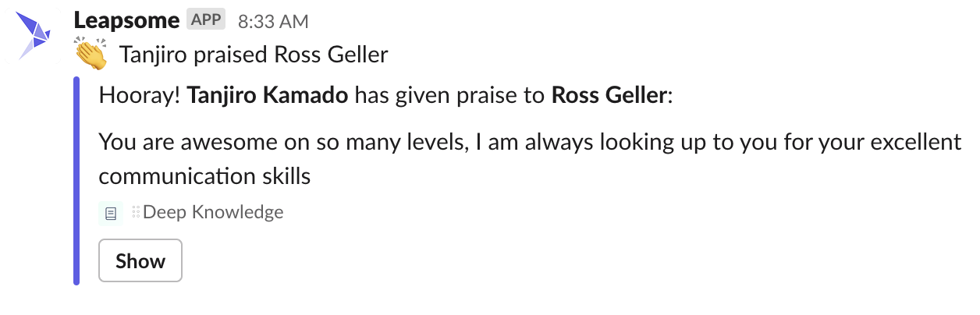980x315 pixels.
Task: Click the clapping hands emoji
Action: pos(91,55)
